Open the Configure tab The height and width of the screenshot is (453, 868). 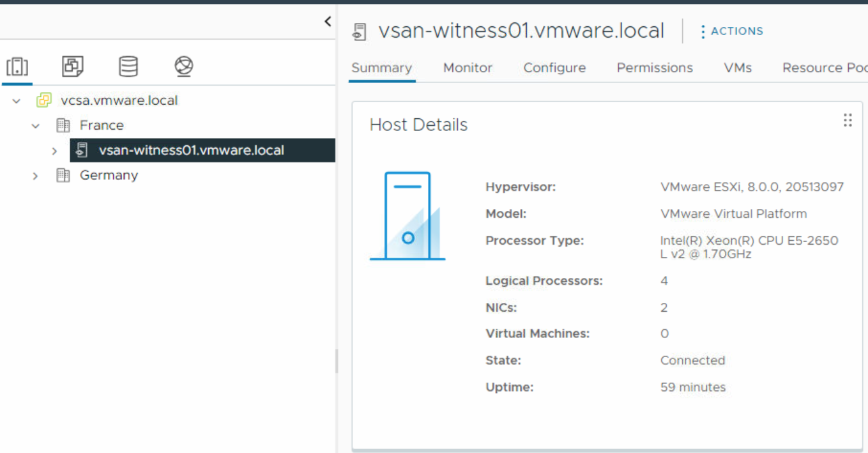[x=554, y=68]
